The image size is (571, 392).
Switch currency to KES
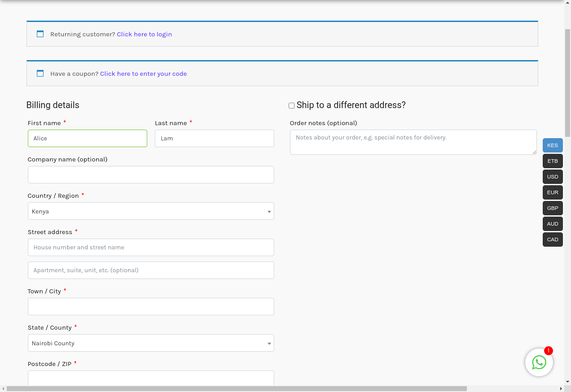[x=553, y=145]
